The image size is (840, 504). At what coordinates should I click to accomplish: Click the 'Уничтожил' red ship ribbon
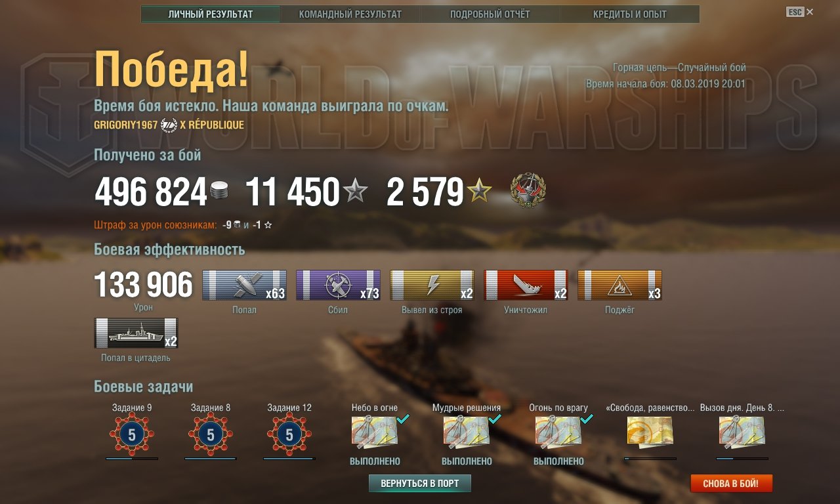[526, 285]
